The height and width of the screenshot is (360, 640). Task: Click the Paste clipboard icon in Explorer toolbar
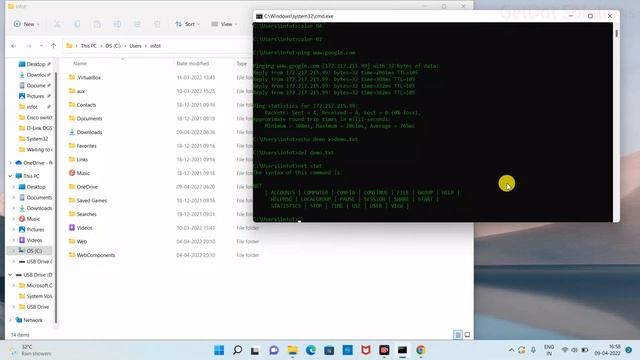pyautogui.click(x=97, y=24)
